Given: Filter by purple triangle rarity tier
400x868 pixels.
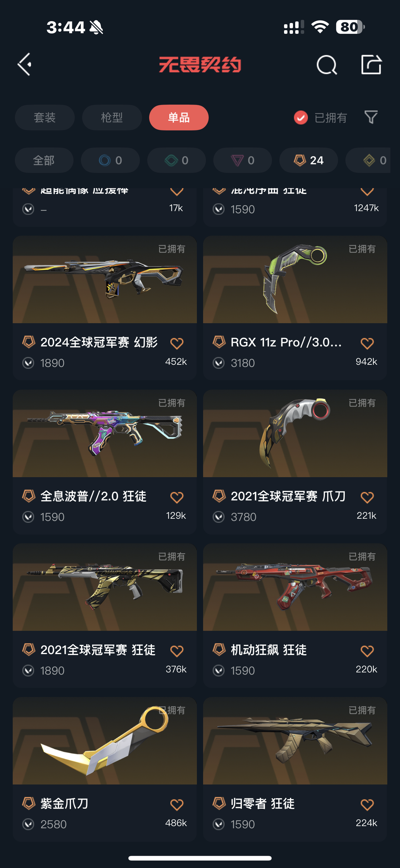Looking at the screenshot, I should click(243, 160).
